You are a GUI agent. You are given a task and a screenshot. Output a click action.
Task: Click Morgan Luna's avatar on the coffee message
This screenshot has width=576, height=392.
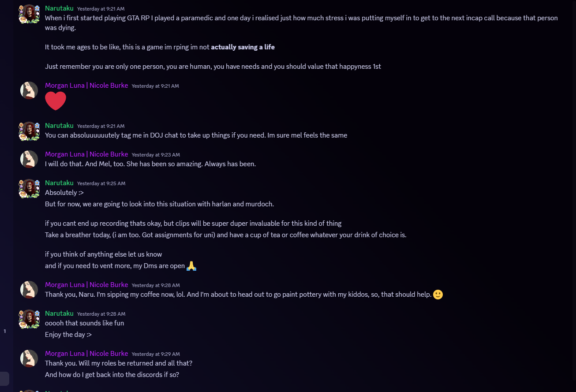pos(29,290)
